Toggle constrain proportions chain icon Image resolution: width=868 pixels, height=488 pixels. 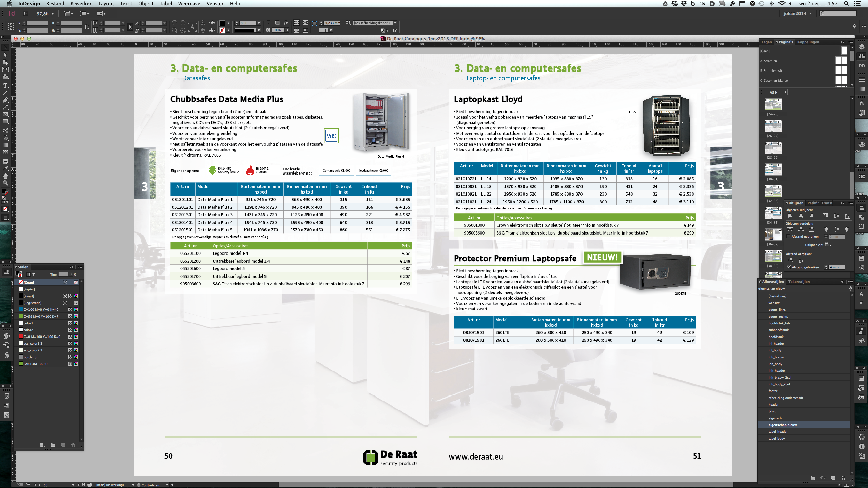pos(130,27)
